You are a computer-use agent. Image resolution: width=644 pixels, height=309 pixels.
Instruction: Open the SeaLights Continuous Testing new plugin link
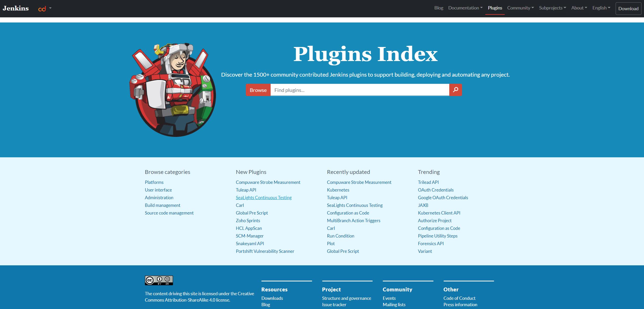[x=263, y=198]
